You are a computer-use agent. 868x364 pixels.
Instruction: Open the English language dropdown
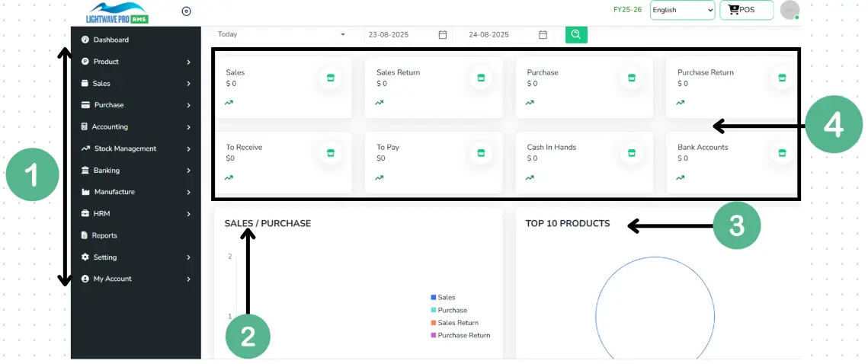(x=682, y=10)
